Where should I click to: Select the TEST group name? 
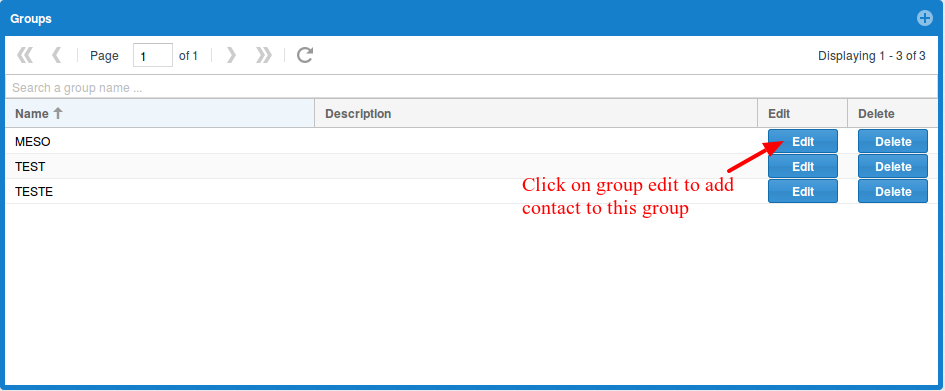[x=30, y=166]
